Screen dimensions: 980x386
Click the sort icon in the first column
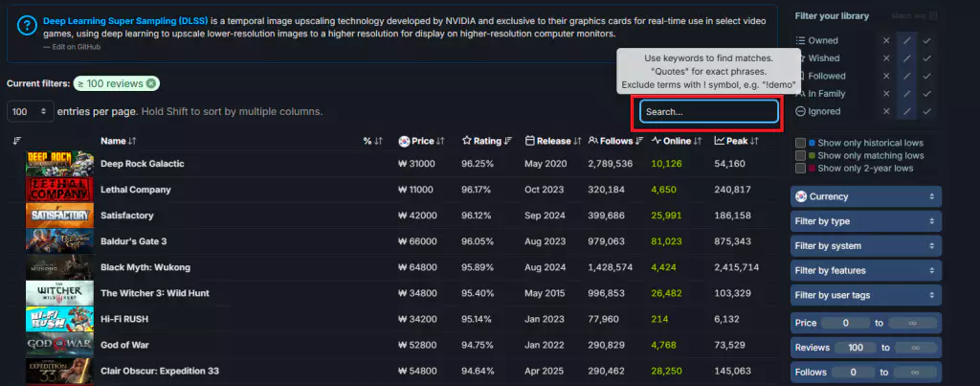tap(17, 141)
